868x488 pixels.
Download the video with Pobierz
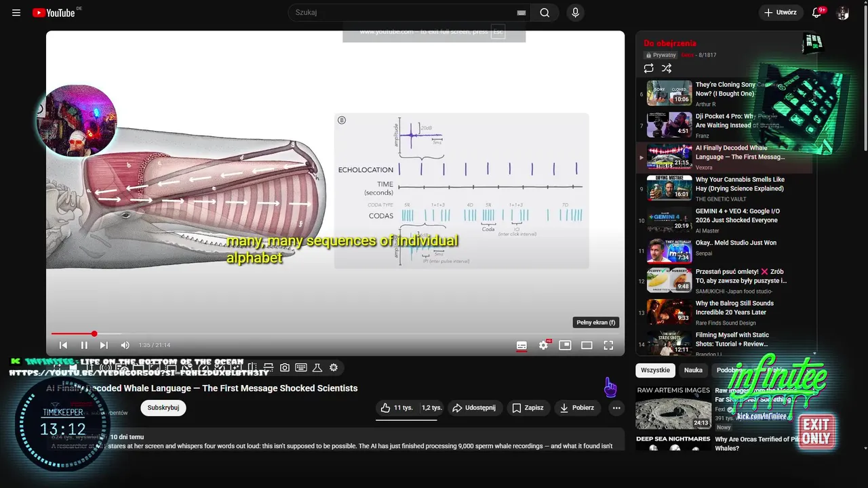578,408
